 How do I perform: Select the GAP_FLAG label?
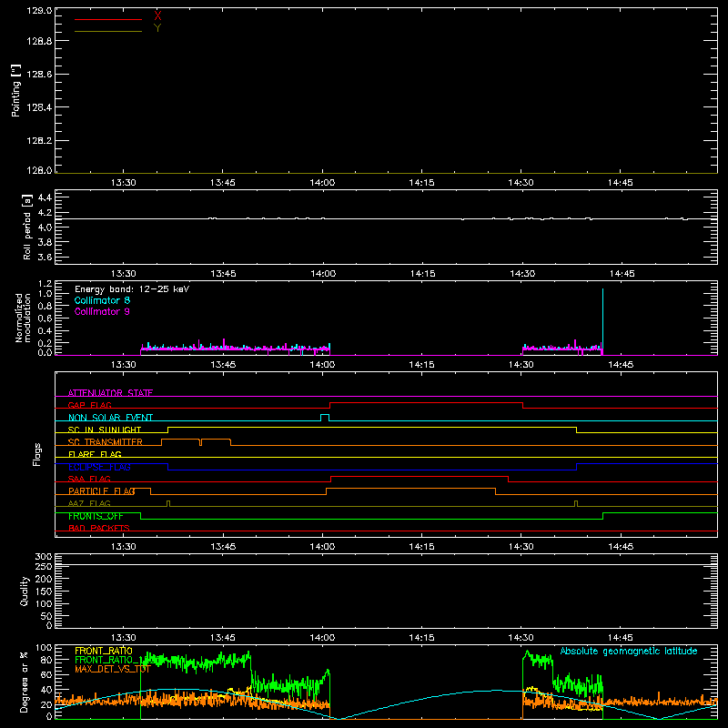[x=89, y=405]
